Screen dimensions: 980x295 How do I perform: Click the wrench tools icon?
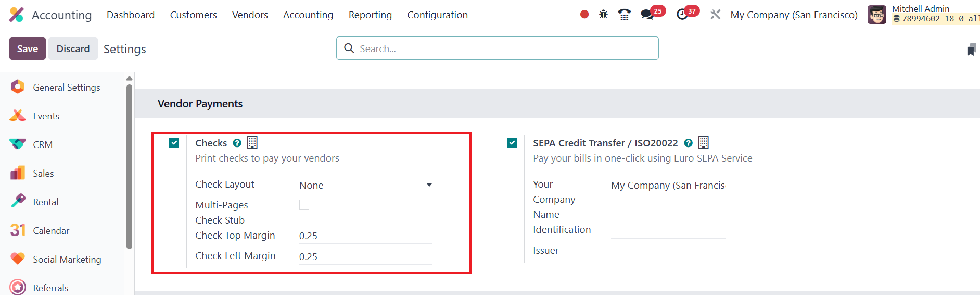(716, 15)
